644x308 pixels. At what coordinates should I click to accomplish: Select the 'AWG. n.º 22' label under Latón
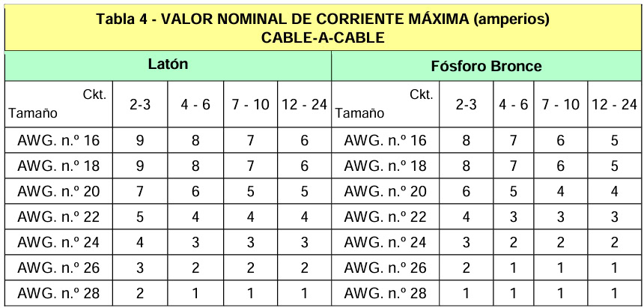[x=59, y=217]
